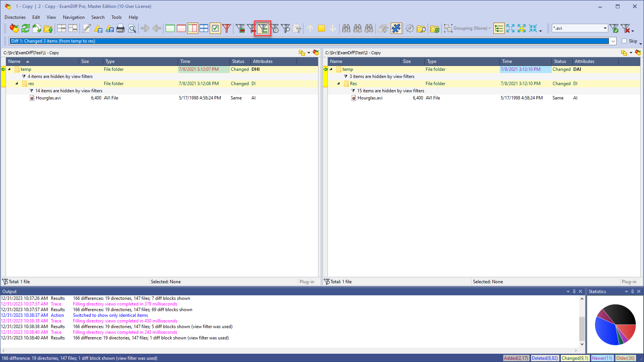Toggle the green-red split pane button
Screen dimensions: 644x362
tap(193, 28)
